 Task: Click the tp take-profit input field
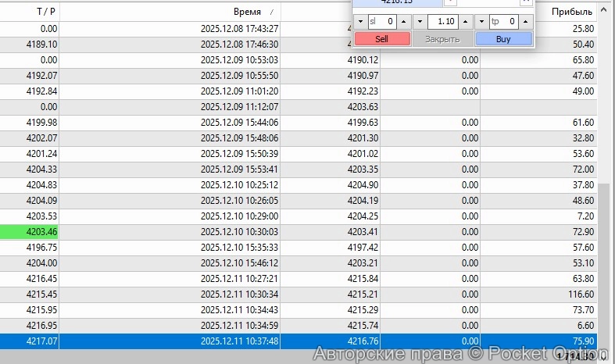point(503,22)
